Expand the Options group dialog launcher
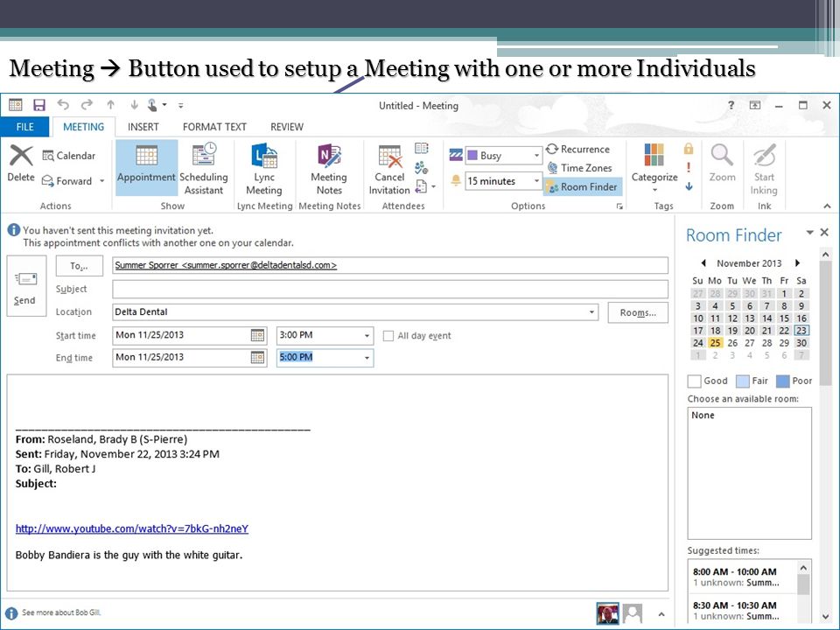840x630 pixels. pyautogui.click(x=619, y=206)
